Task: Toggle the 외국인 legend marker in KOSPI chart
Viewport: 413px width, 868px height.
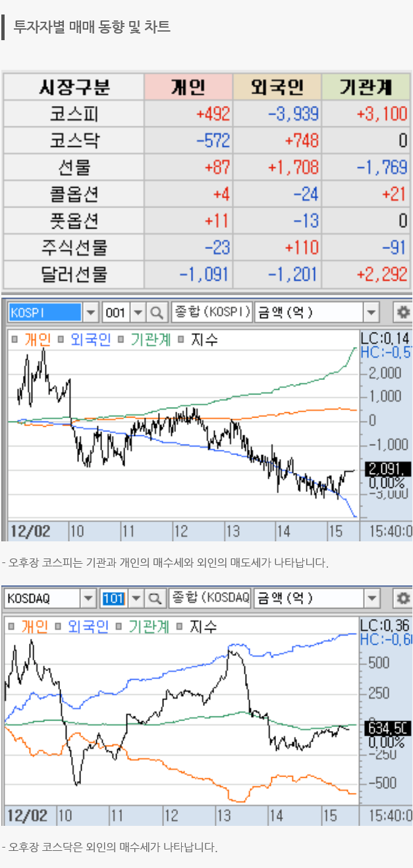Action: pyautogui.click(x=61, y=340)
